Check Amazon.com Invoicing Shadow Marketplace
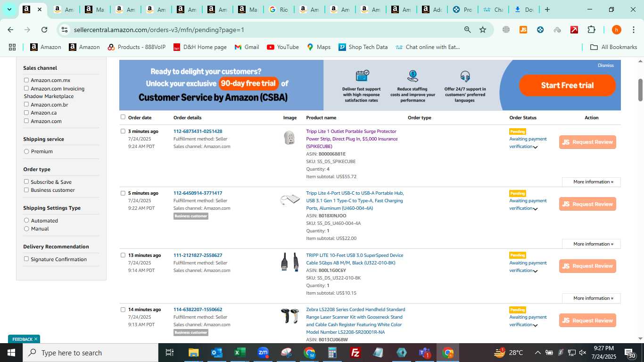 (x=26, y=88)
